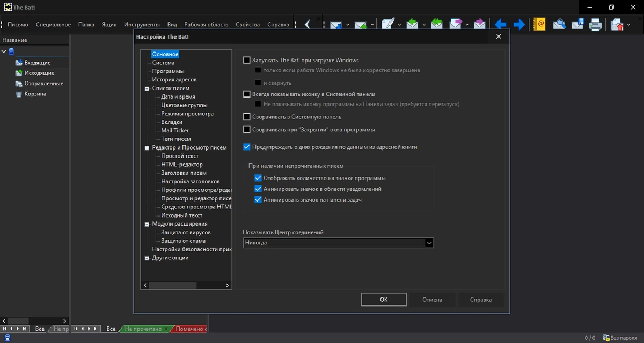Open dropdown arrow next to get mail icon
644x343 pixels.
pos(348,24)
